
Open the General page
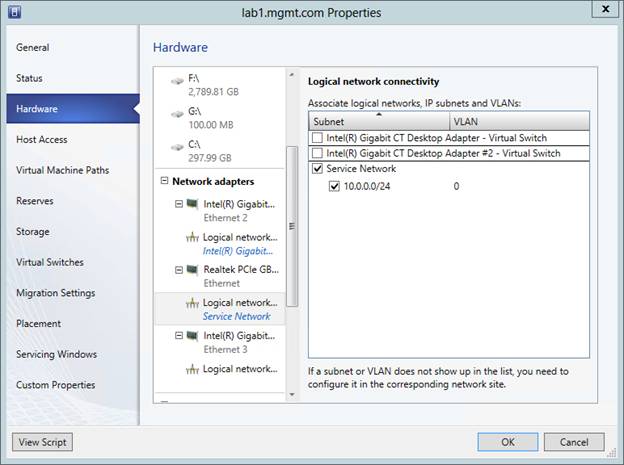pyautogui.click(x=33, y=47)
